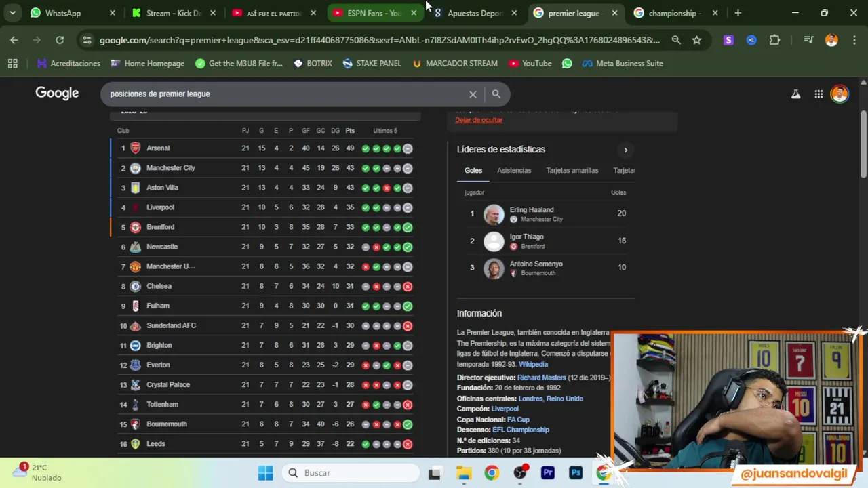The width and height of the screenshot is (868, 488).
Task: Click the taskbar Buscar search box
Action: [351, 472]
